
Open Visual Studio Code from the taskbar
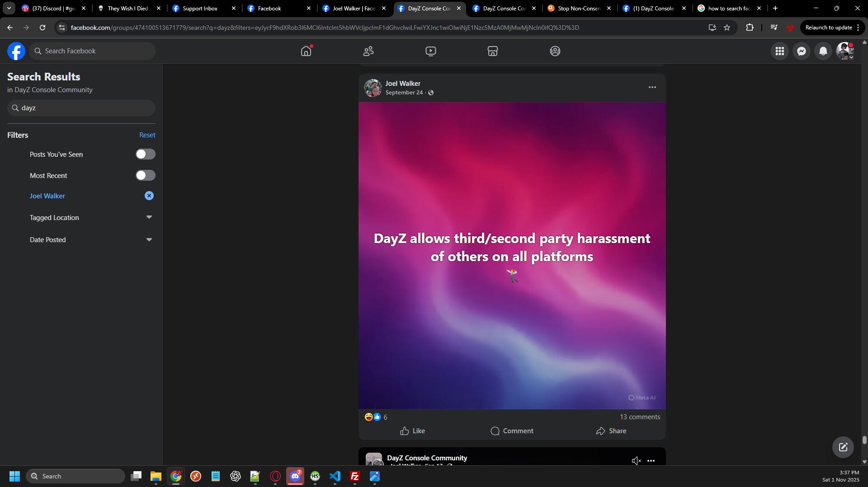click(335, 476)
